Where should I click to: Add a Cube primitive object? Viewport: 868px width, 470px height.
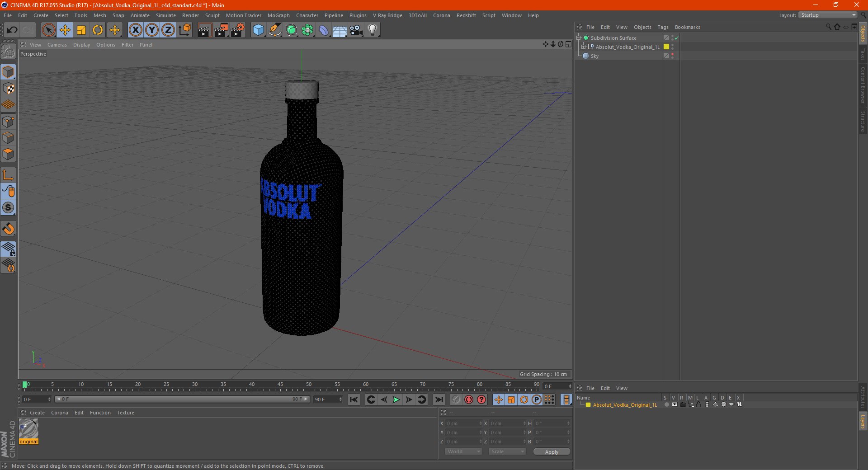click(258, 30)
